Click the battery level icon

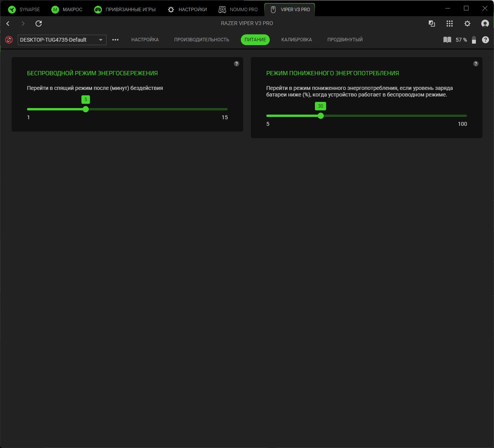point(474,40)
